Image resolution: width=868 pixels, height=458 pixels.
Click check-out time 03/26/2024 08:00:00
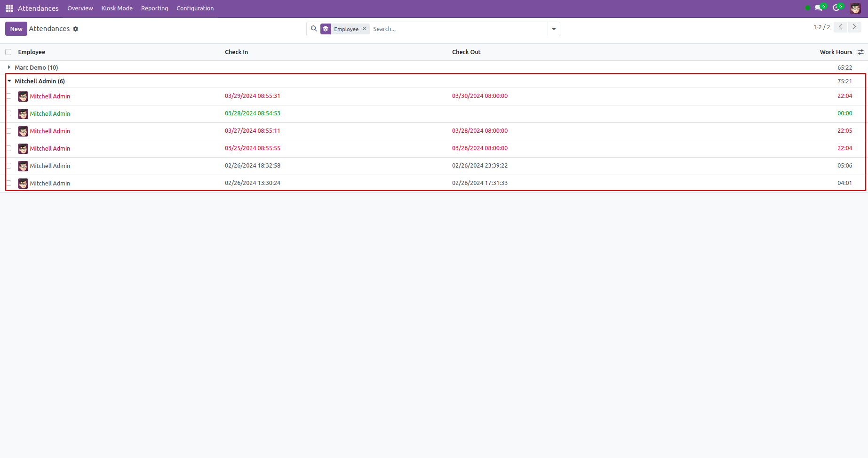(x=480, y=148)
